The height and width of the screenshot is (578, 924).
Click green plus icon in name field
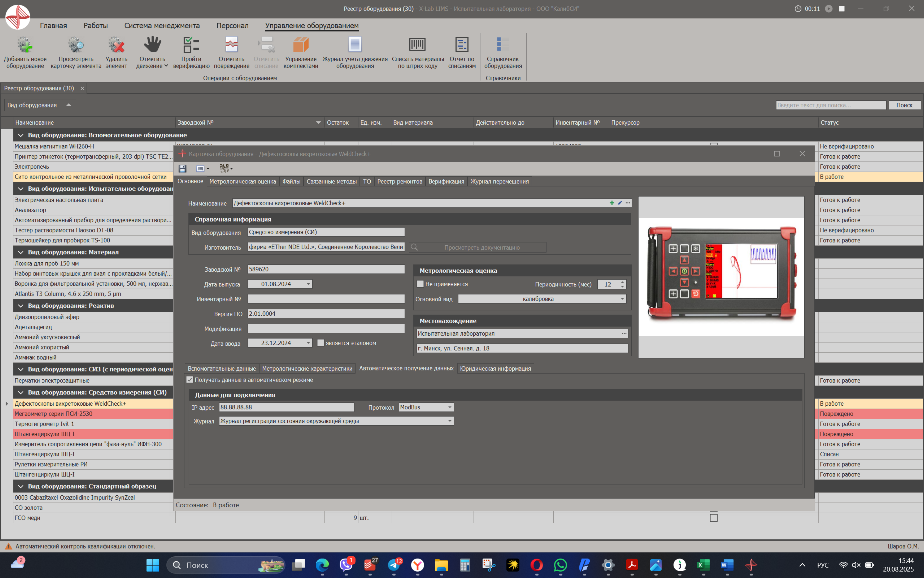pos(612,203)
